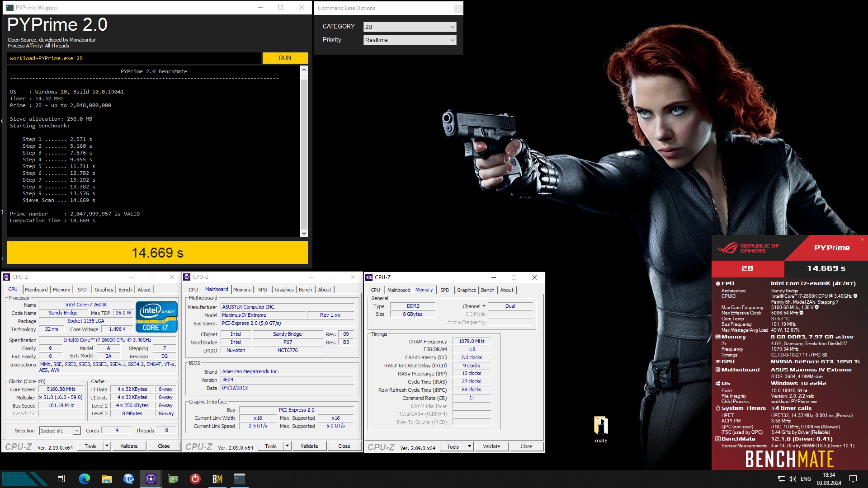Click Validate in CPU tab window
The height and width of the screenshot is (488, 868).
click(129, 446)
